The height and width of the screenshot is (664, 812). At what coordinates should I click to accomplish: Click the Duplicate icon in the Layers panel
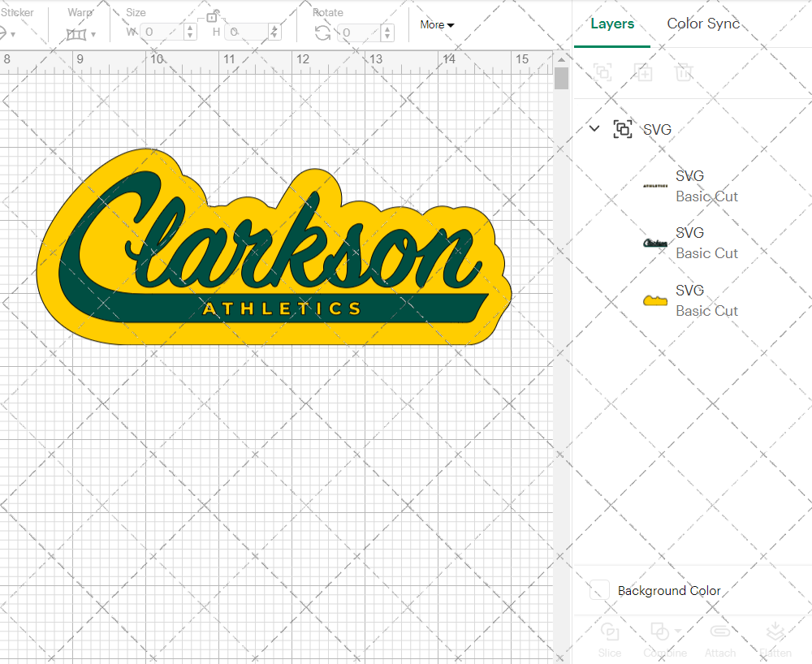[643, 72]
